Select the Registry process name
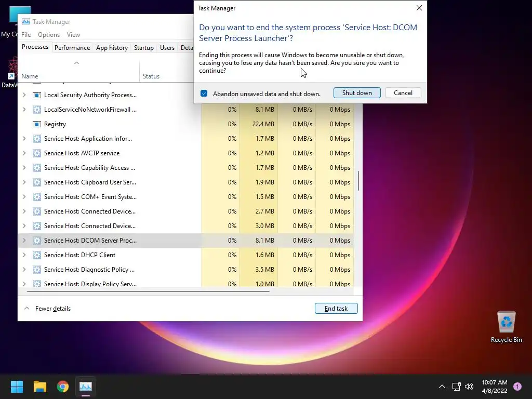Image resolution: width=532 pixels, height=399 pixels. (x=55, y=124)
